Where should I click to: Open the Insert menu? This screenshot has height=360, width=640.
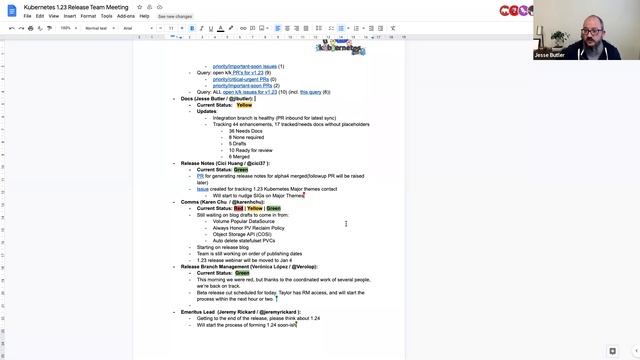tap(70, 16)
